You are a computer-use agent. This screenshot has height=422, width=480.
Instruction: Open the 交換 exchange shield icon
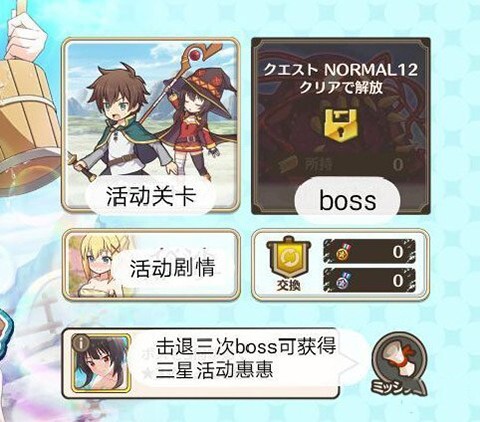[x=289, y=264]
